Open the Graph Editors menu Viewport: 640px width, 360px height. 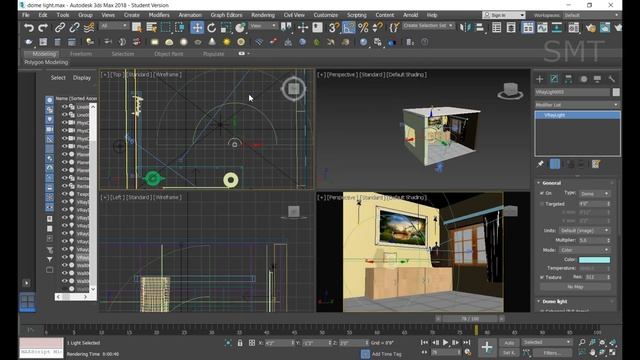click(x=226, y=15)
